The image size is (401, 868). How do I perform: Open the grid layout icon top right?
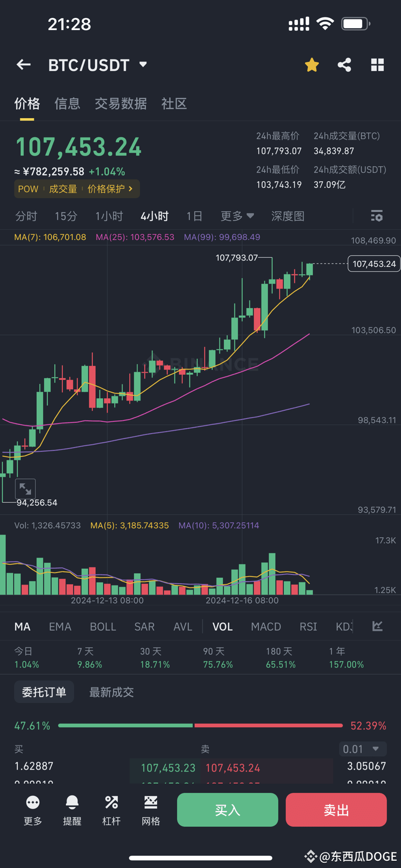tap(377, 64)
